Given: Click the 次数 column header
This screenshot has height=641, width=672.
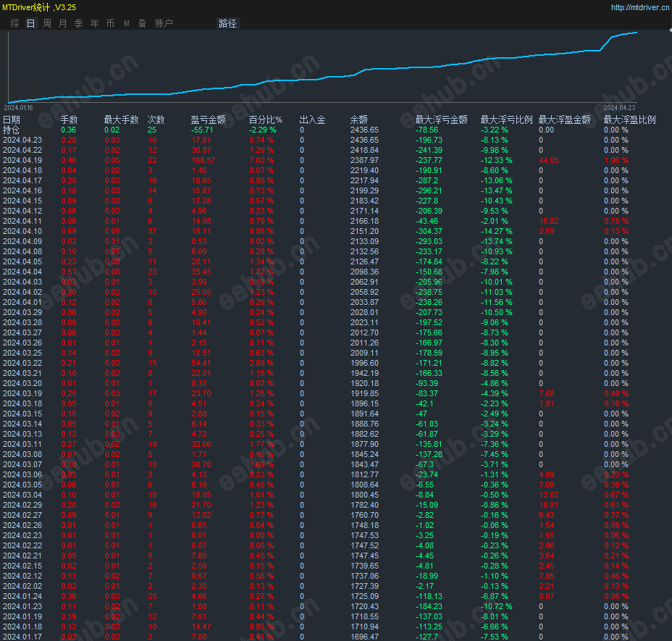Looking at the screenshot, I should pyautogui.click(x=156, y=120).
